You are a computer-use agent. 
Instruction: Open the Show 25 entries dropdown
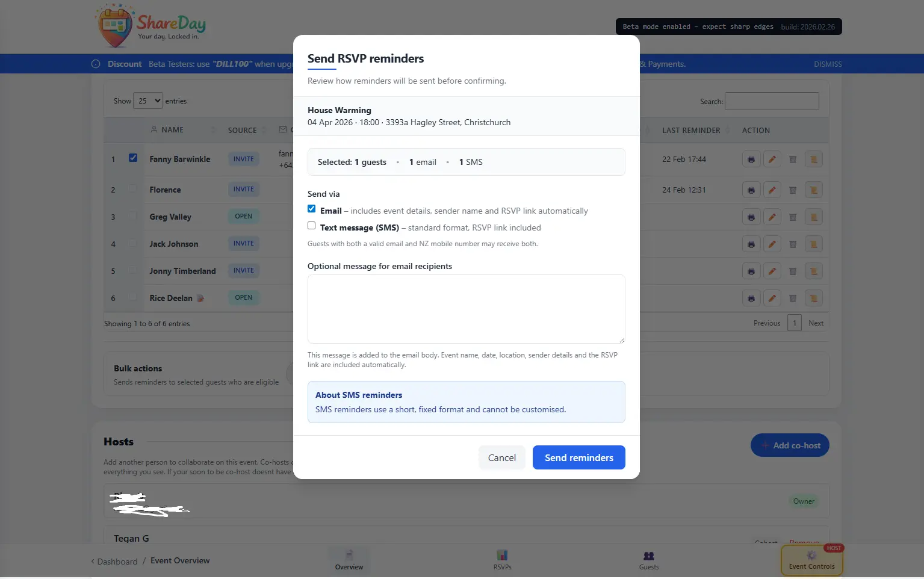148,101
